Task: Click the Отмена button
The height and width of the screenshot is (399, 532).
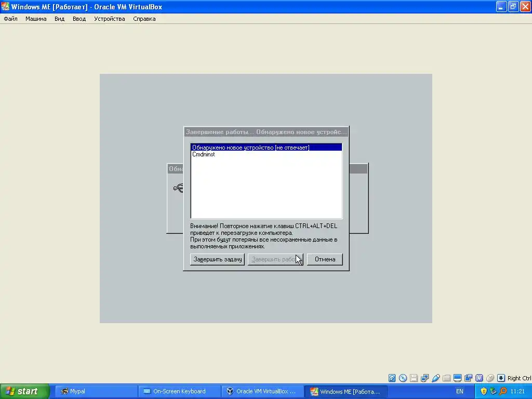Action: point(325,259)
